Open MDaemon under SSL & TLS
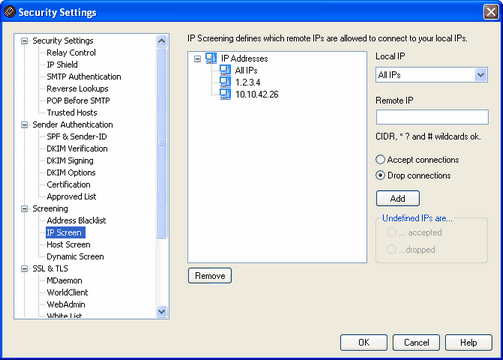Viewport: 503px width, 360px height. (64, 281)
